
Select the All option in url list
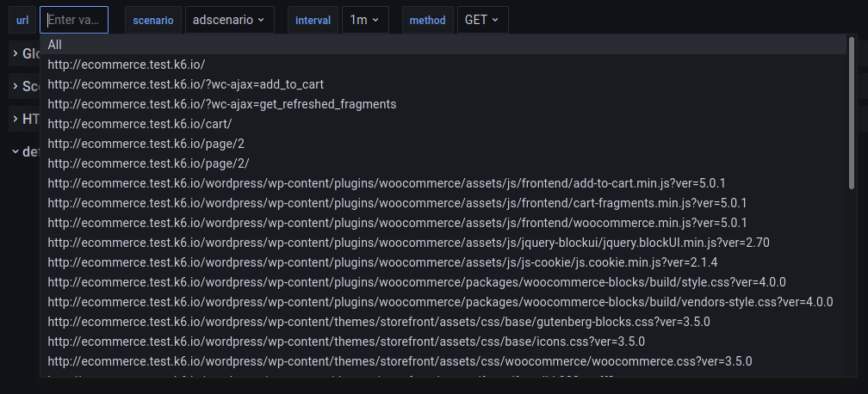tap(55, 45)
